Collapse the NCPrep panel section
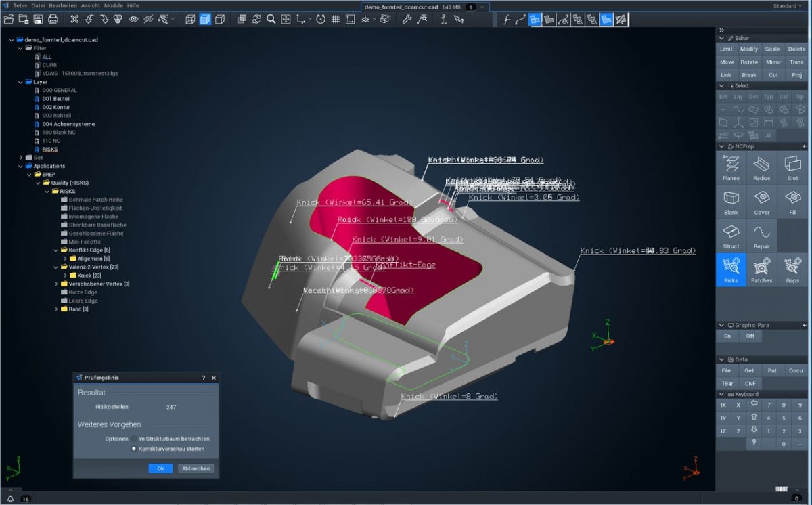The height and width of the screenshot is (505, 812). click(x=720, y=146)
